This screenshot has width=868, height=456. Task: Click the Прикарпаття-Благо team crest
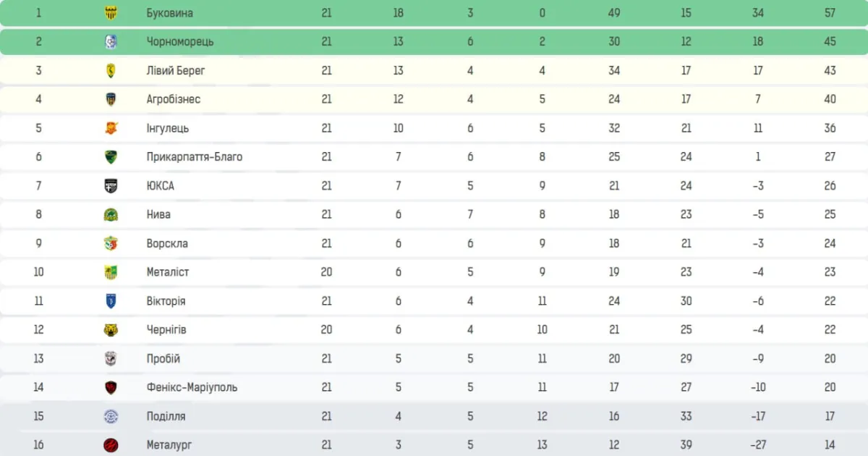click(x=111, y=157)
